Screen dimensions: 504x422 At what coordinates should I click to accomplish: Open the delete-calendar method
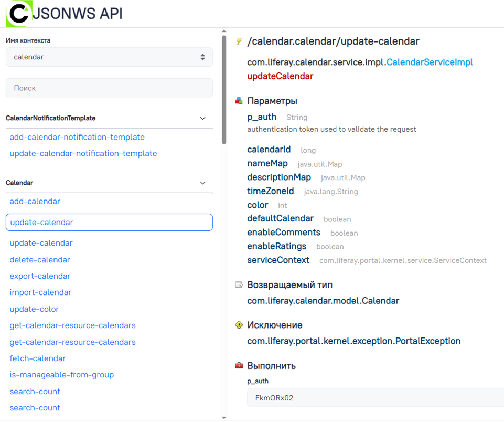[40, 259]
